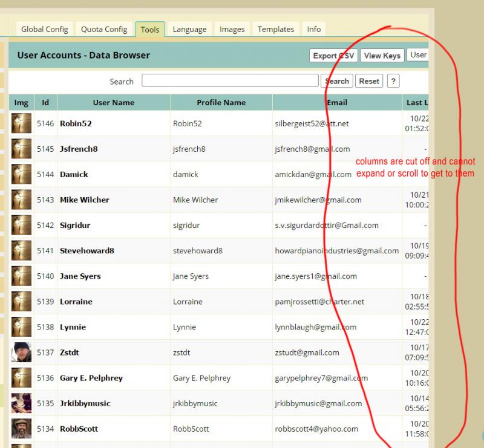The height and width of the screenshot is (448, 484).
Task: Click Zstdt's avatar photo
Action: pyautogui.click(x=21, y=352)
